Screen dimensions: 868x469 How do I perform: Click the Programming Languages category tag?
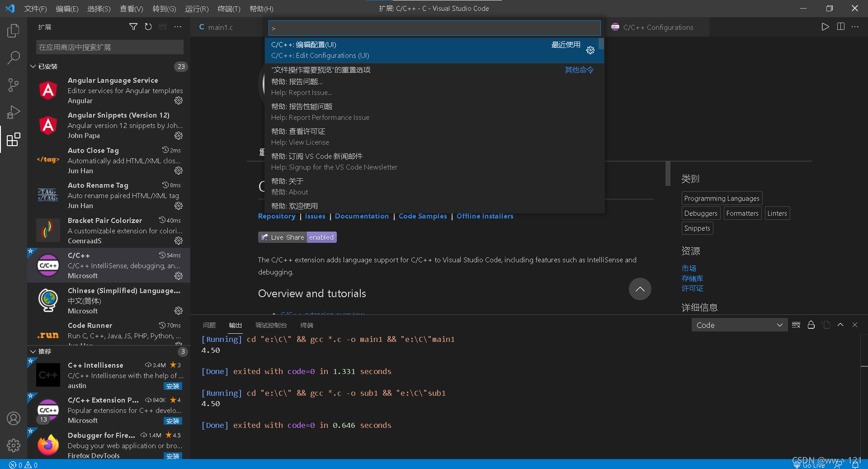722,198
